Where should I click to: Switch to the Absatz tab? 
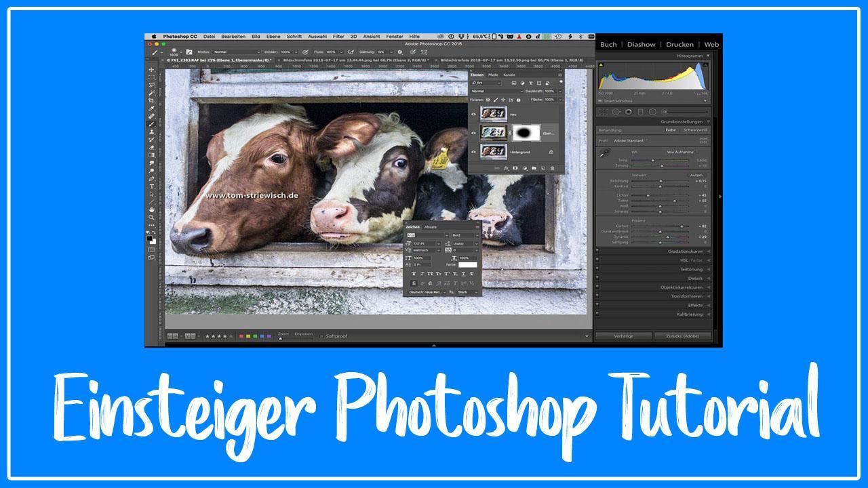coord(431,227)
